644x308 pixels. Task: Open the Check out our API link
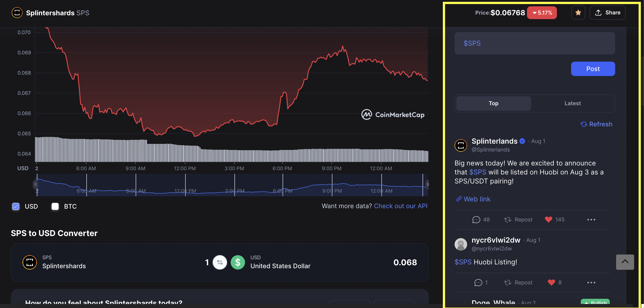coord(401,206)
